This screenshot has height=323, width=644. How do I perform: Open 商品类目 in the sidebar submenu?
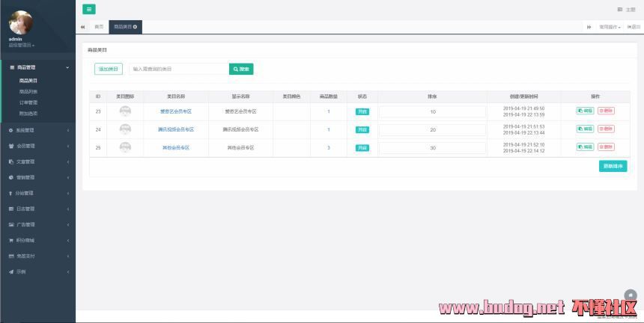28,81
